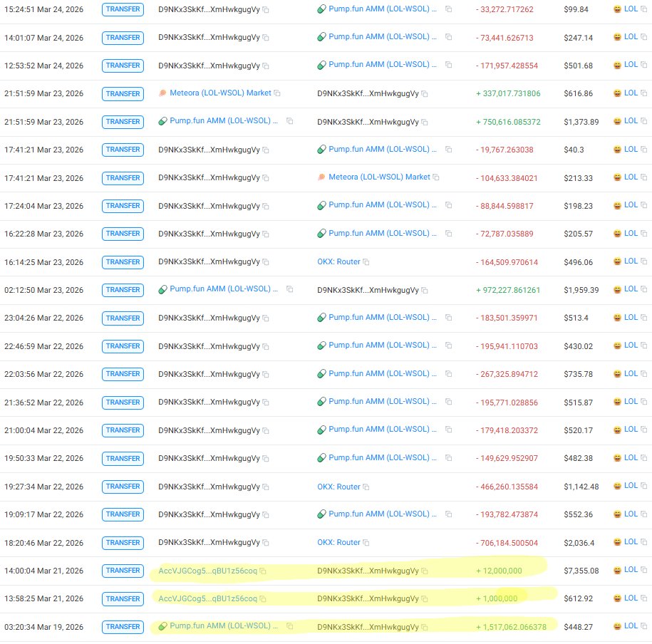Image resolution: width=652 pixels, height=644 pixels.
Task: Click TRANSFER badge in 16:22:28 Mar 23 row
Action: (123, 234)
